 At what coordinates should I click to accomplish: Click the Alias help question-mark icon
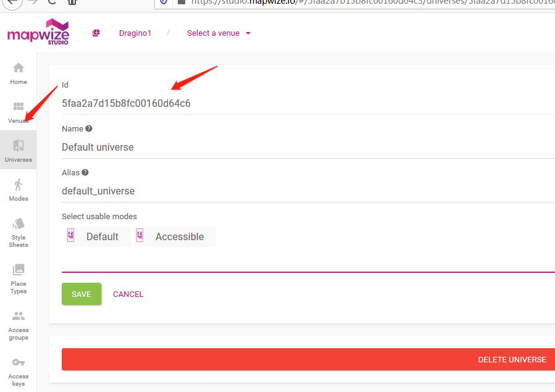point(85,172)
